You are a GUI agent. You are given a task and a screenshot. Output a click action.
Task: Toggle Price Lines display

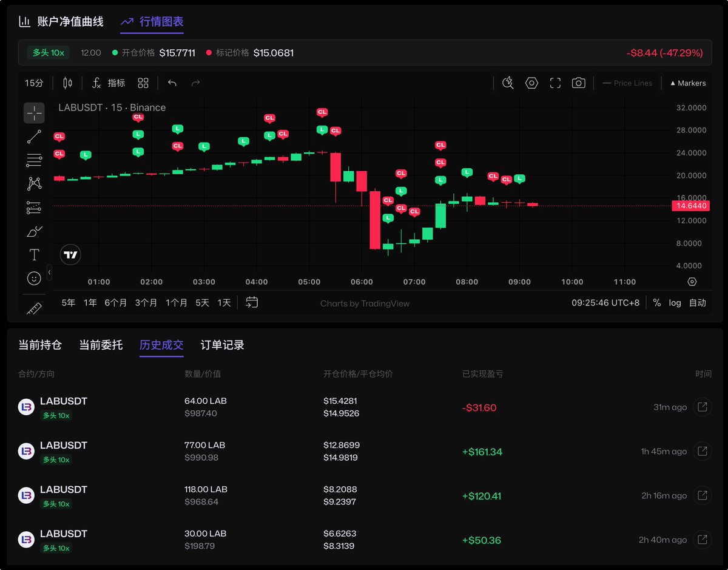point(627,83)
